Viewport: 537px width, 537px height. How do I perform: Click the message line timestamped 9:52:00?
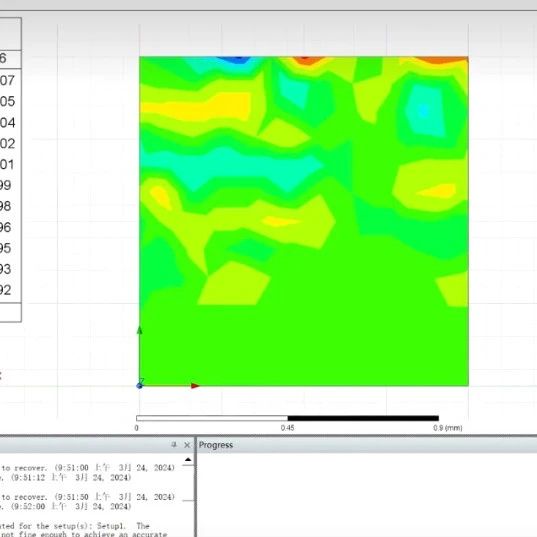(x=66, y=507)
